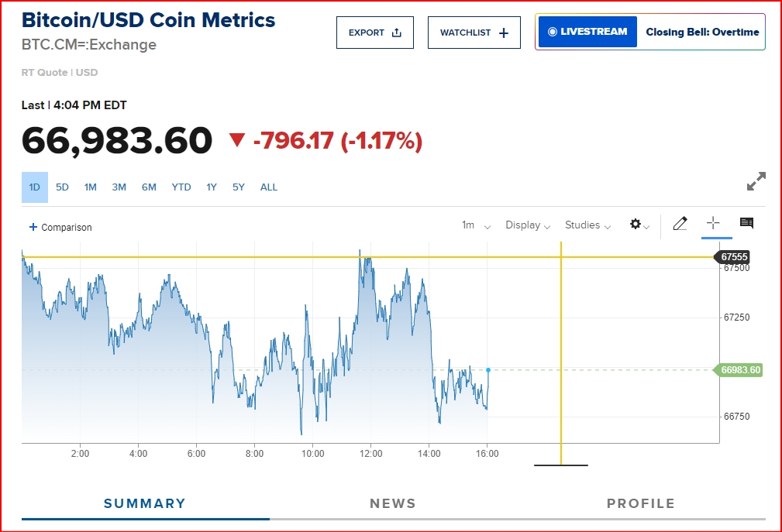782x532 pixels.
Task: Open Closing Bell: Overtime link
Action: [x=702, y=32]
